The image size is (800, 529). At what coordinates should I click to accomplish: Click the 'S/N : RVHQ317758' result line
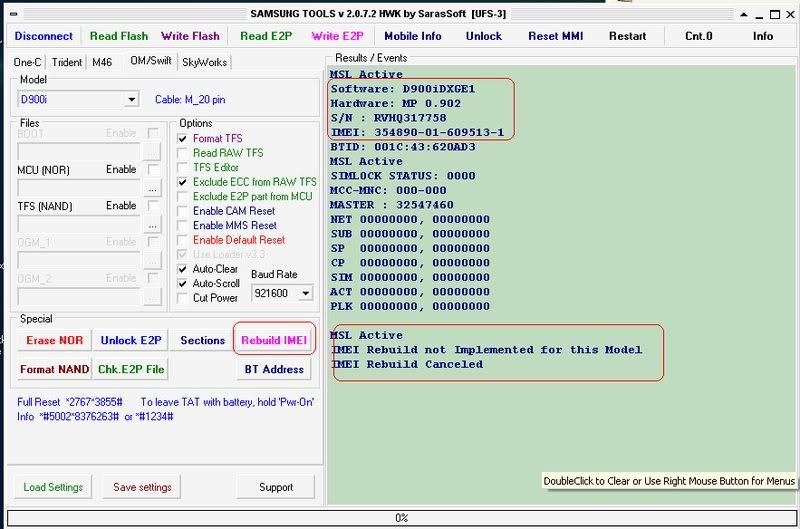[x=388, y=118]
